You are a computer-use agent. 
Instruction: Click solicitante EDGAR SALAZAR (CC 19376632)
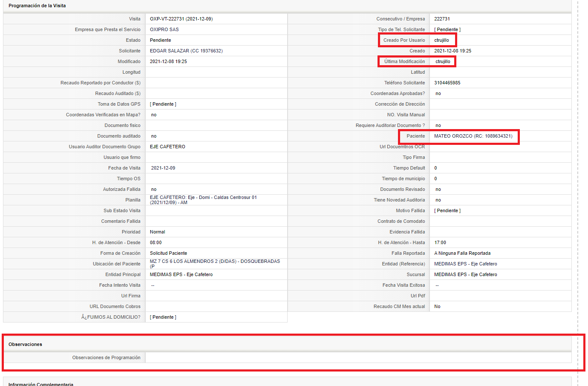186,51
